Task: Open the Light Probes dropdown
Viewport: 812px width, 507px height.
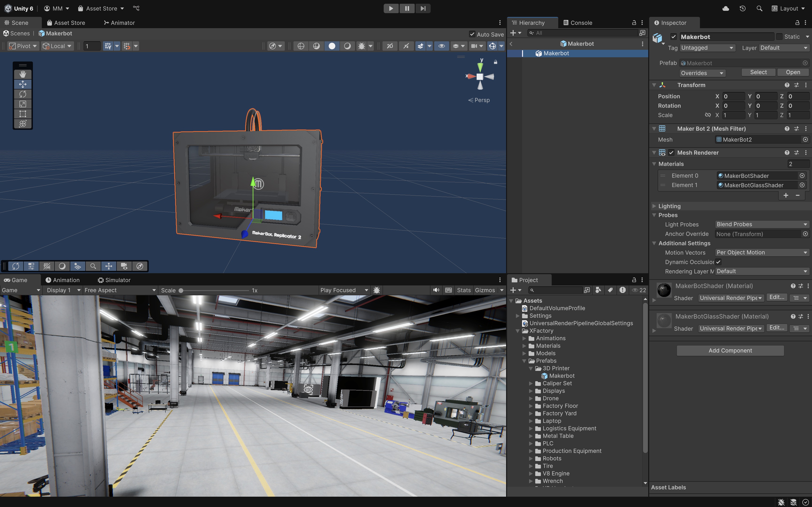Action: pos(761,224)
